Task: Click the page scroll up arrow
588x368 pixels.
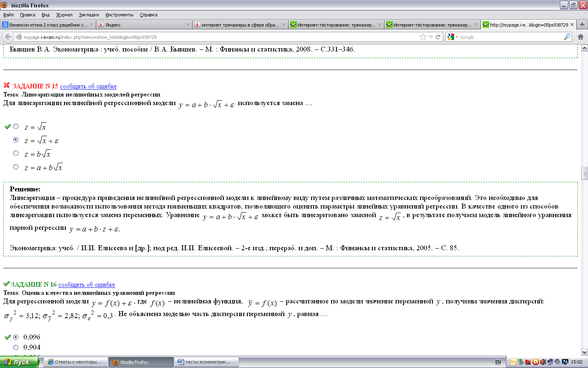Action: pyautogui.click(x=584, y=48)
